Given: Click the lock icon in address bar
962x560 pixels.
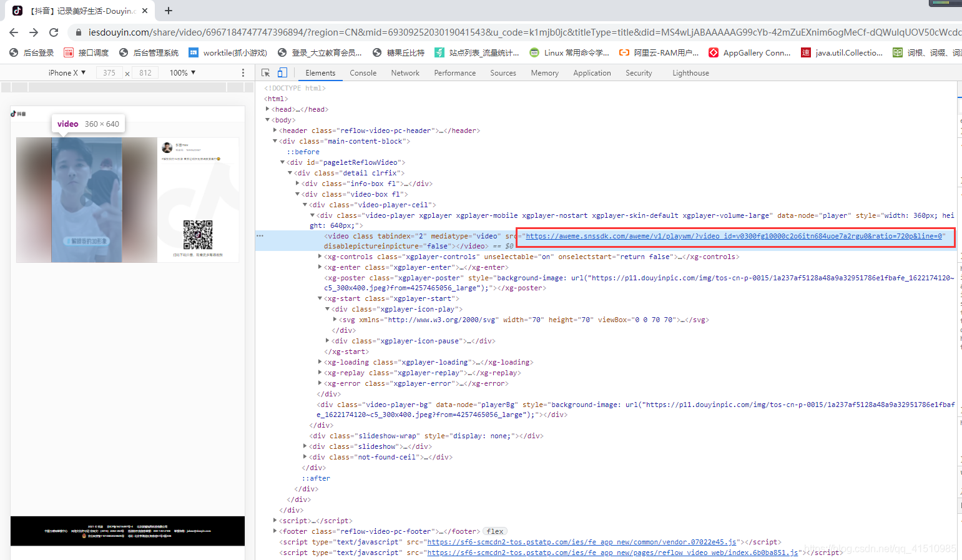Looking at the screenshot, I should (77, 32).
